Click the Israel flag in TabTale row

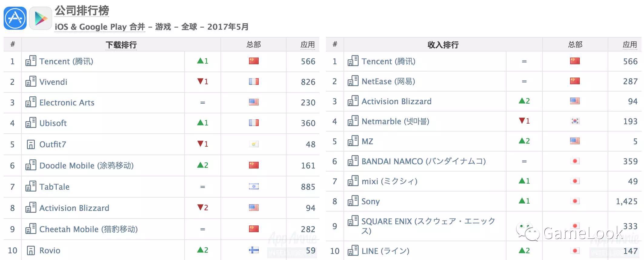tap(254, 186)
